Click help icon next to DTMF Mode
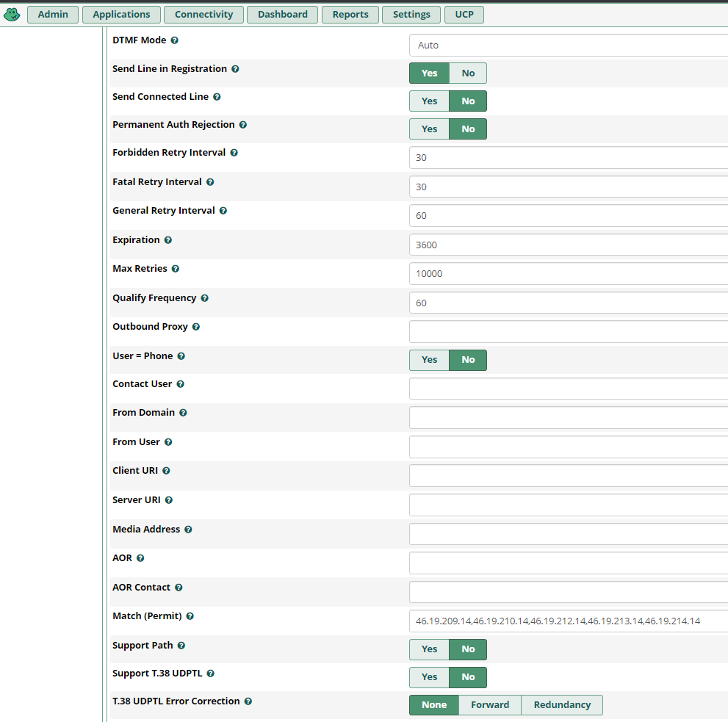 [174, 40]
